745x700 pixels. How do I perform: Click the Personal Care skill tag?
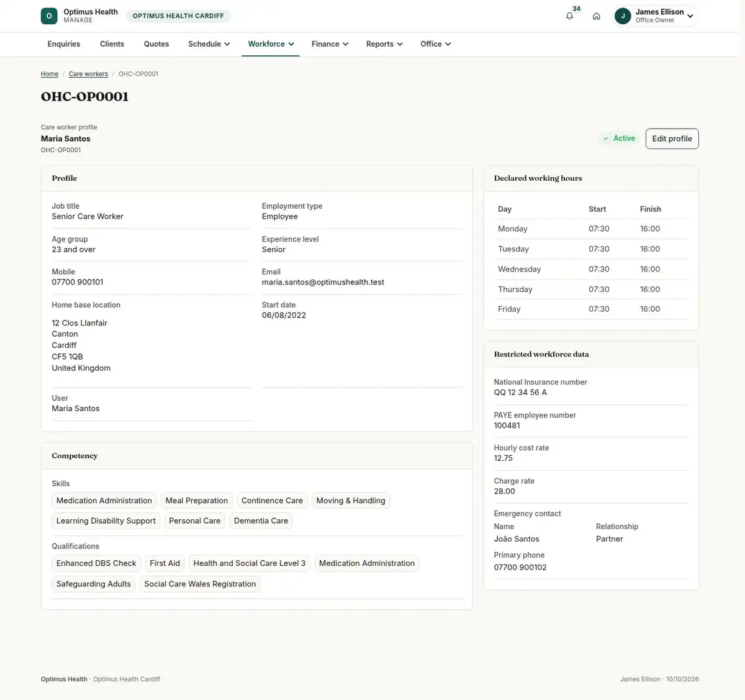[x=195, y=520]
